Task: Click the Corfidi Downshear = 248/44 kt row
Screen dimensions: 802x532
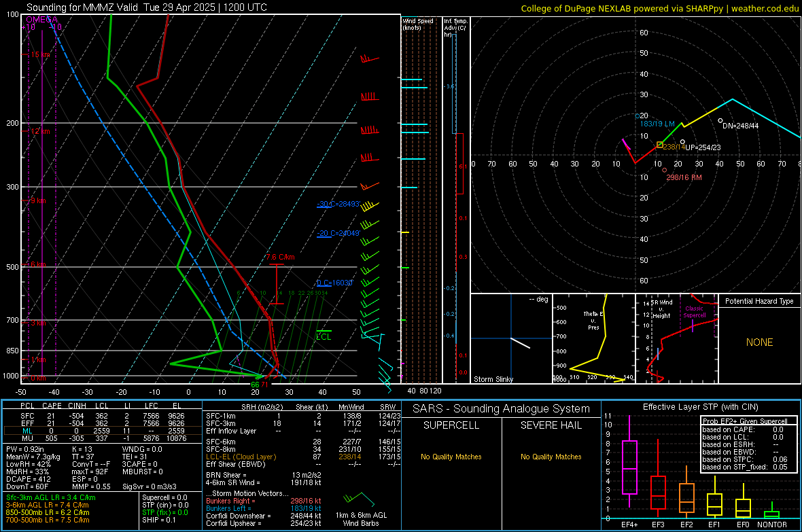Action: [264, 516]
